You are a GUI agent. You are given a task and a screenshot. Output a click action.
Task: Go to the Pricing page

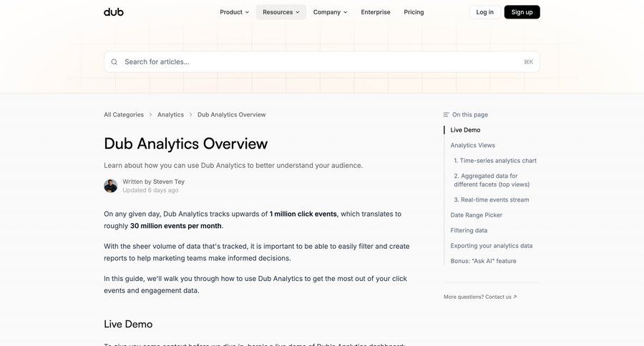coord(414,12)
